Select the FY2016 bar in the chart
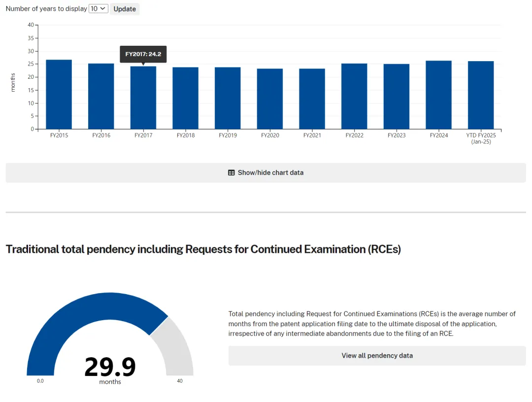This screenshot has height=402, width=532. [x=101, y=97]
